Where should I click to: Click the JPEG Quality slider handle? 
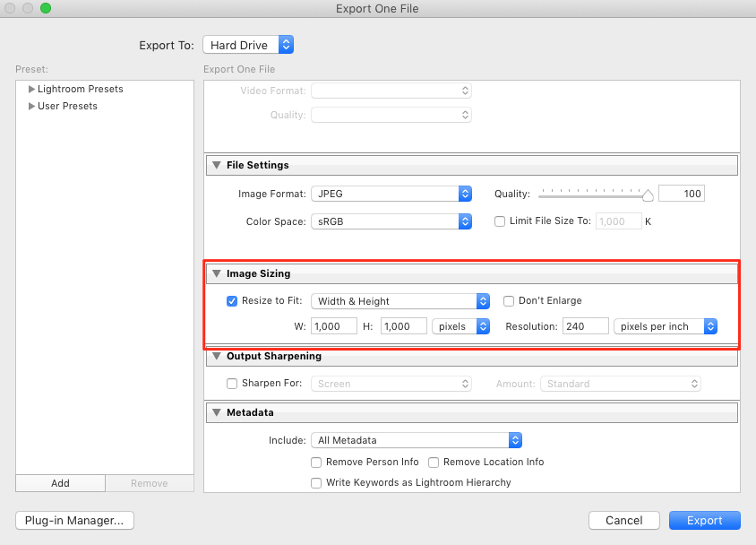[x=648, y=195]
